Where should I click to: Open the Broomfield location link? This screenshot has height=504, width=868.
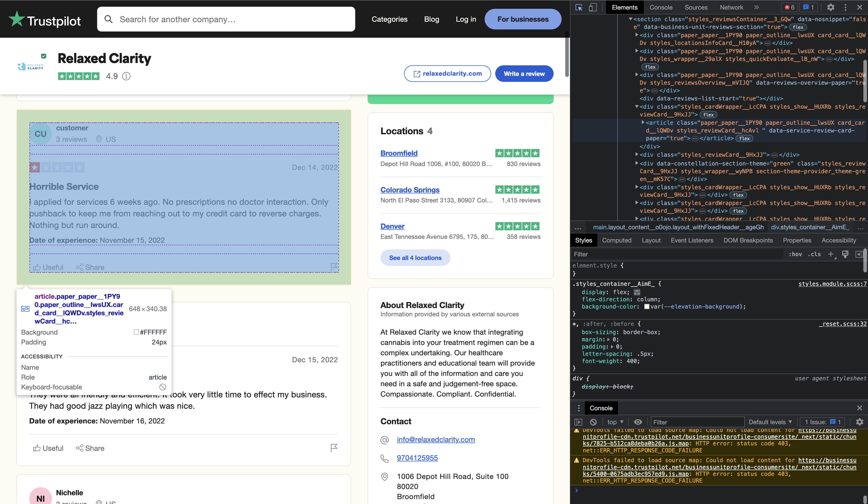399,153
